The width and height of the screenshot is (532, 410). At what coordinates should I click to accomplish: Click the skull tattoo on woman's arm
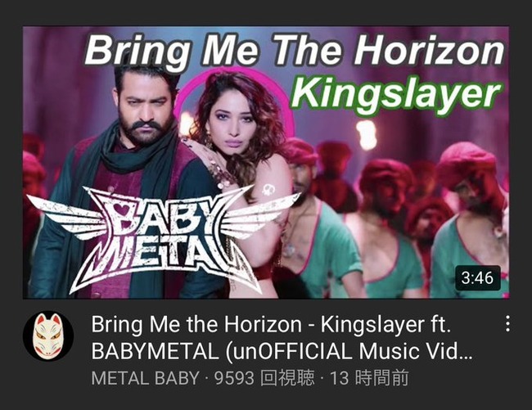coord(268,189)
